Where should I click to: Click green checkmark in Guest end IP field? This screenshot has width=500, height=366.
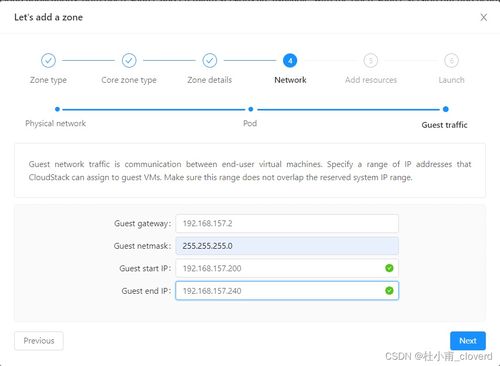point(389,291)
